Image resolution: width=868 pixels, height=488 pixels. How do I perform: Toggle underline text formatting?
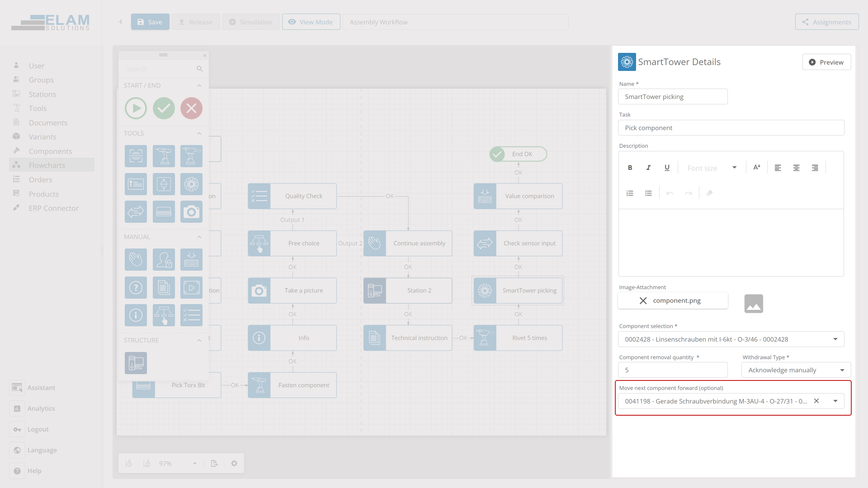coord(667,168)
